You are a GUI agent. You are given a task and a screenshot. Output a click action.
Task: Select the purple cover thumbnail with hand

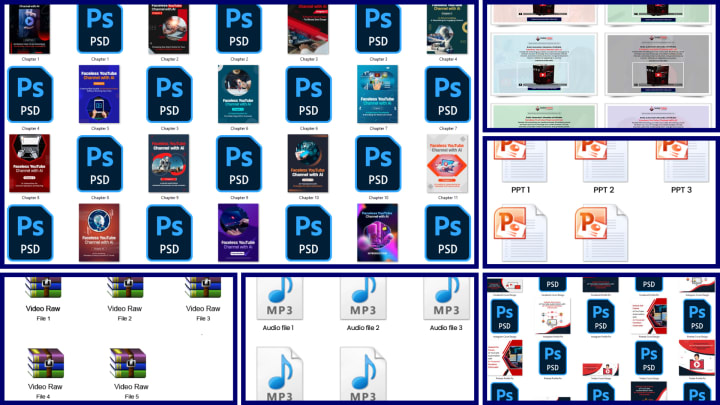[x=238, y=233]
